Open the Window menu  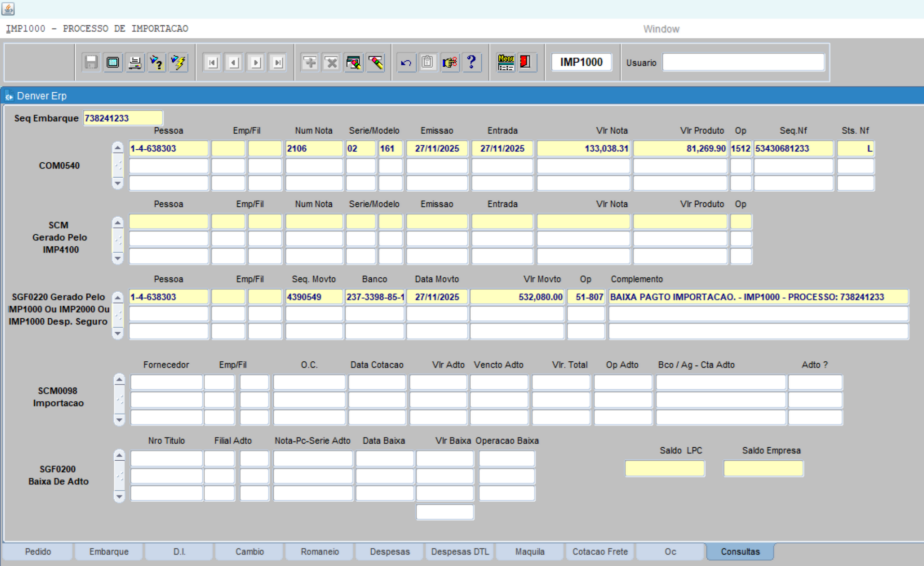coord(661,29)
